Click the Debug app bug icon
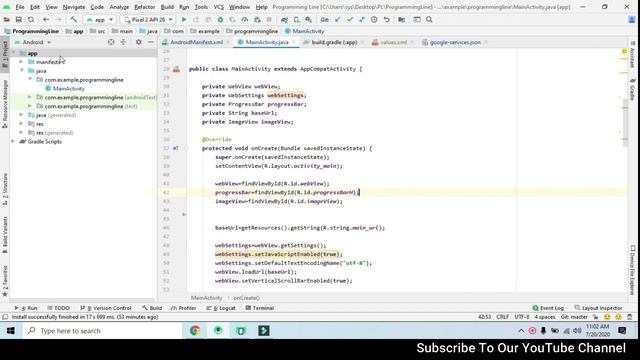The height and width of the screenshot is (360, 640). (220, 20)
